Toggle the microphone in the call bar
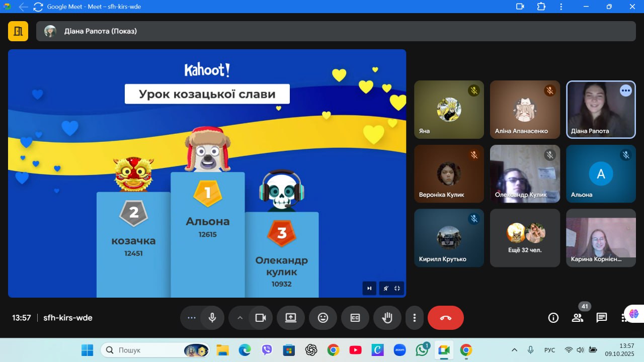Viewport: 644px width, 362px height. 212,318
